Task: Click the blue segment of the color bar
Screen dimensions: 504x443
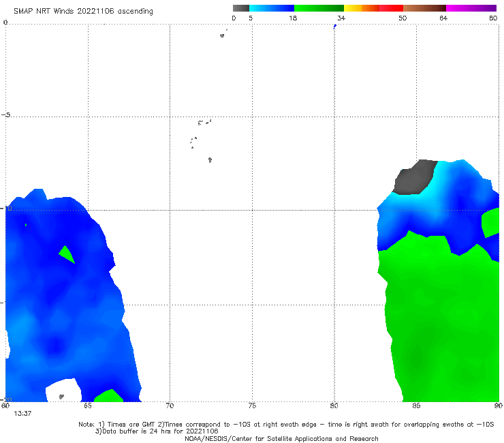Action: [272, 8]
